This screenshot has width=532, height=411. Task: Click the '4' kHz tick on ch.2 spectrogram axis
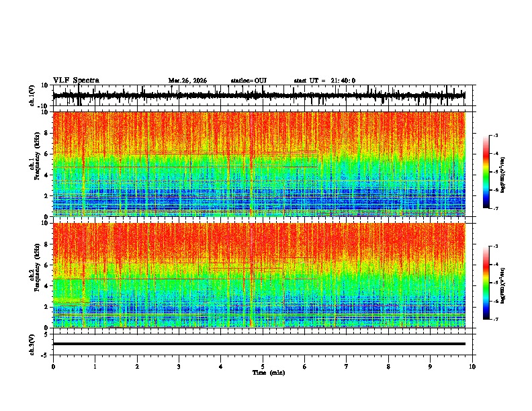point(47,286)
